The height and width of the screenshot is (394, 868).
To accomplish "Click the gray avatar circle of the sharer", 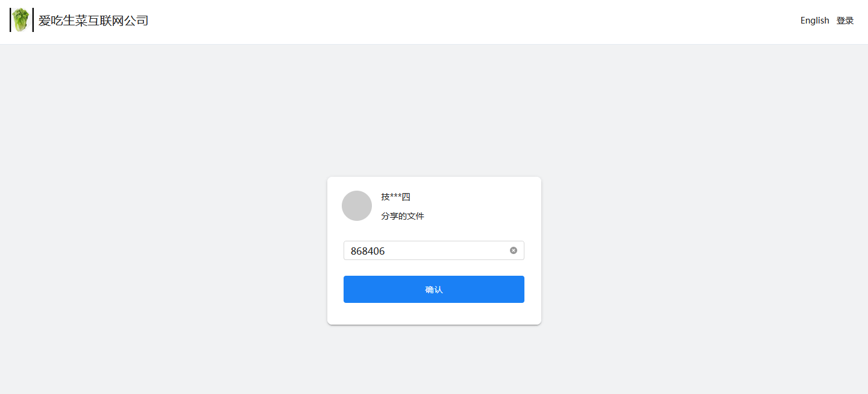I will point(357,206).
